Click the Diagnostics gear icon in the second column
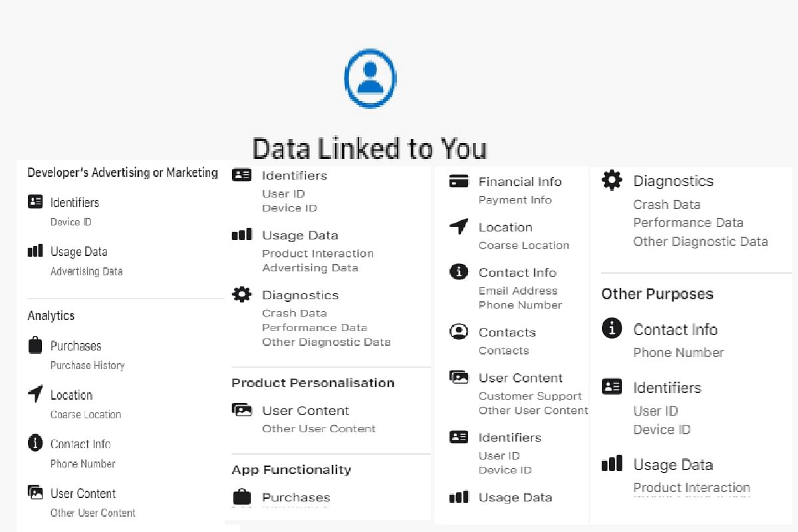Viewport: 798px width, 532px height. pos(241,294)
